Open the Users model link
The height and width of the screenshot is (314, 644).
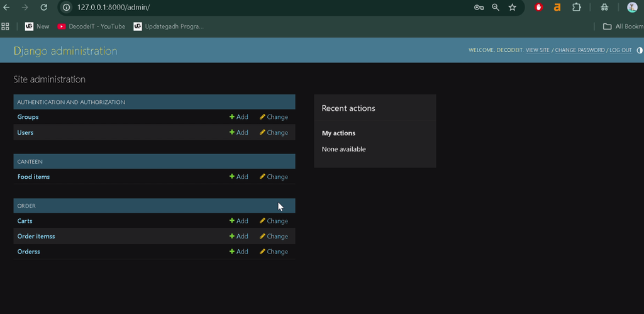25,132
